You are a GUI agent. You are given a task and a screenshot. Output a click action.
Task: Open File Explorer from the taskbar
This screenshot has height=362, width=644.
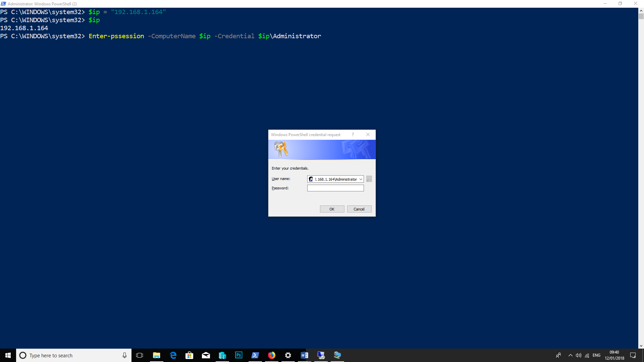(x=156, y=355)
